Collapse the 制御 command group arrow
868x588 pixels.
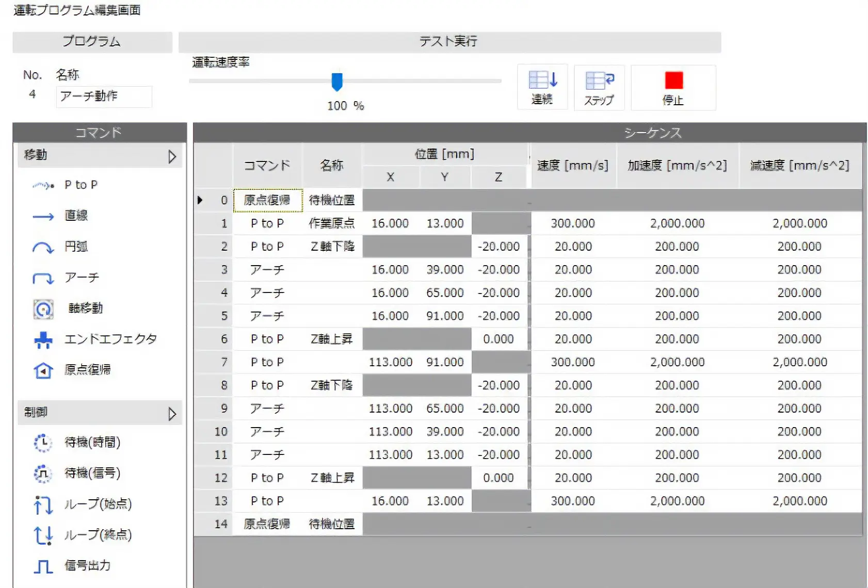click(x=172, y=414)
